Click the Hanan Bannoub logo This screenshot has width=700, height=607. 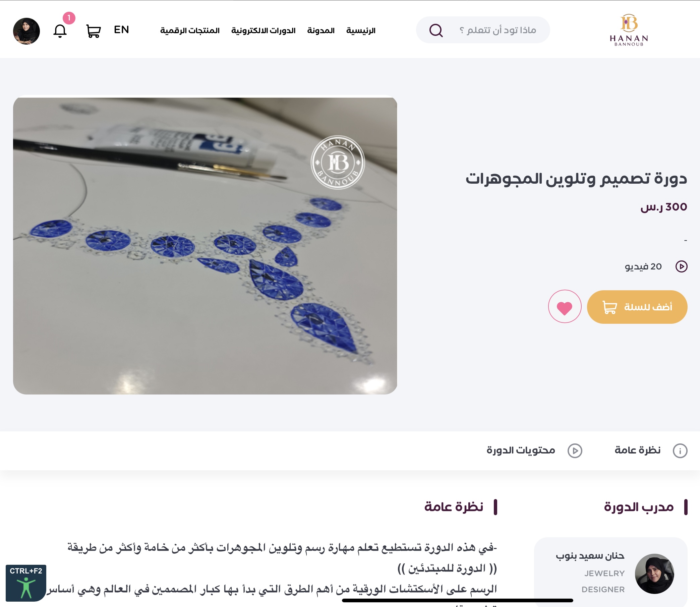coord(629,30)
